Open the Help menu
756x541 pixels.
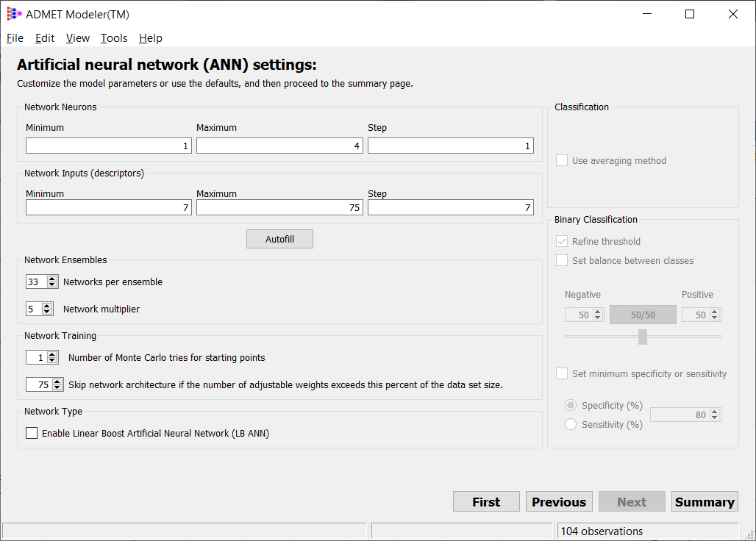click(x=151, y=38)
